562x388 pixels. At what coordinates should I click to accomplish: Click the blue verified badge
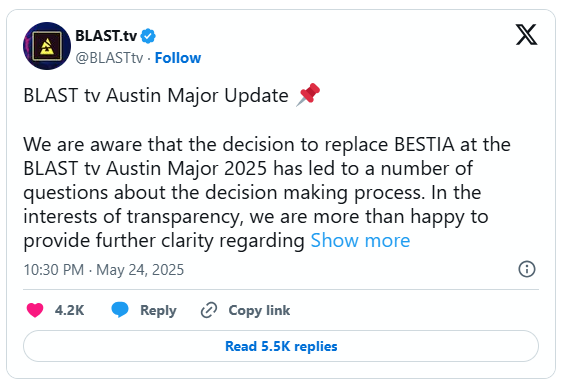point(148,36)
